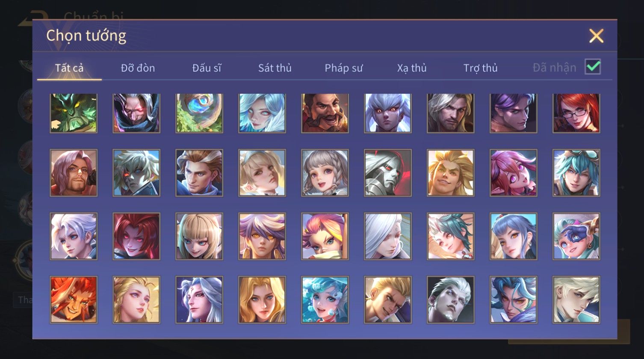This screenshot has width=644, height=359.
Task: Filter heroes by Pháp sư
Action: click(x=343, y=68)
